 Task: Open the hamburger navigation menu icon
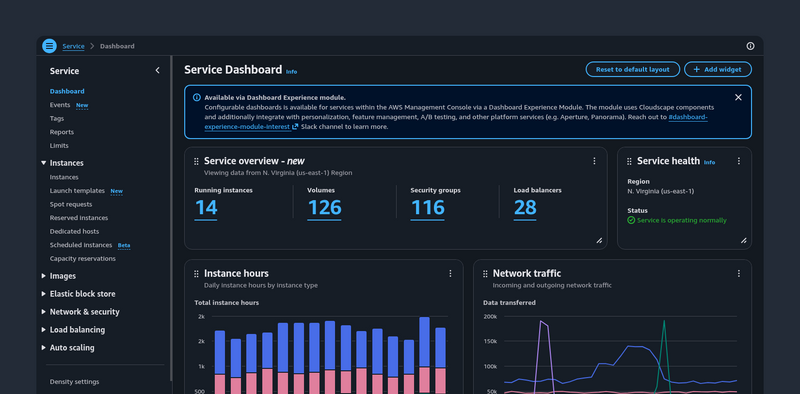(x=49, y=46)
